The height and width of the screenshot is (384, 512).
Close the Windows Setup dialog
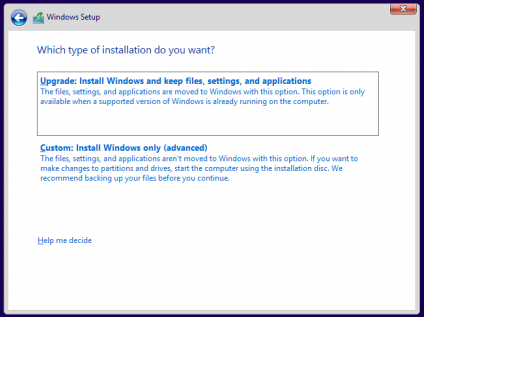click(403, 9)
